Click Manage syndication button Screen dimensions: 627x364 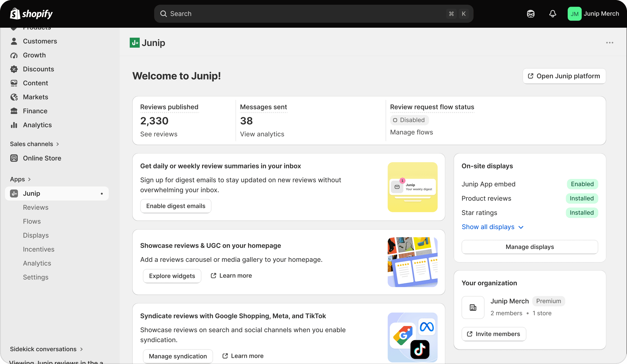click(x=178, y=356)
